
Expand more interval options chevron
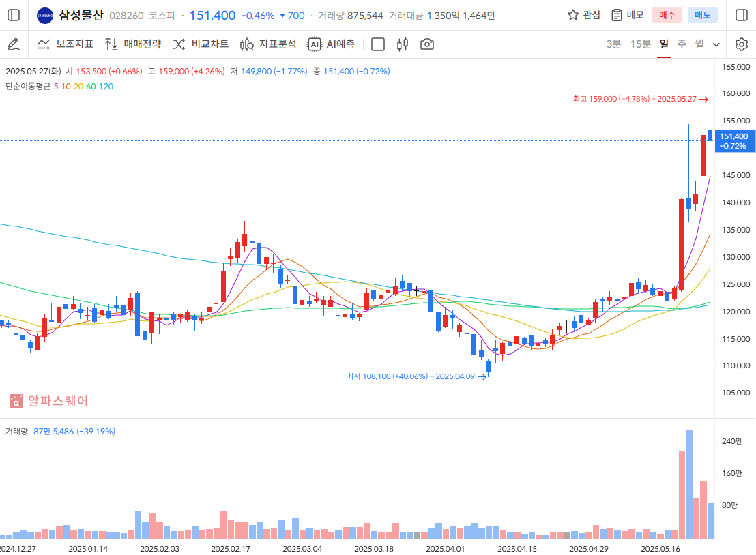pyautogui.click(x=716, y=45)
